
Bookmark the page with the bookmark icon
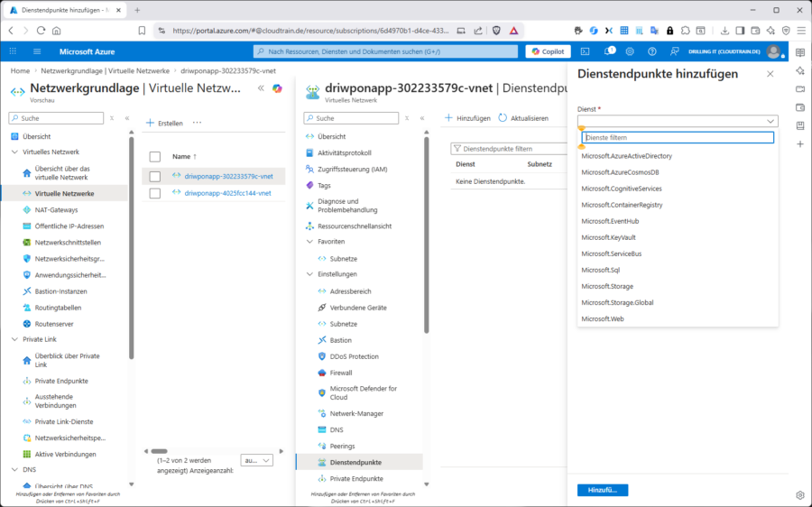(142, 31)
